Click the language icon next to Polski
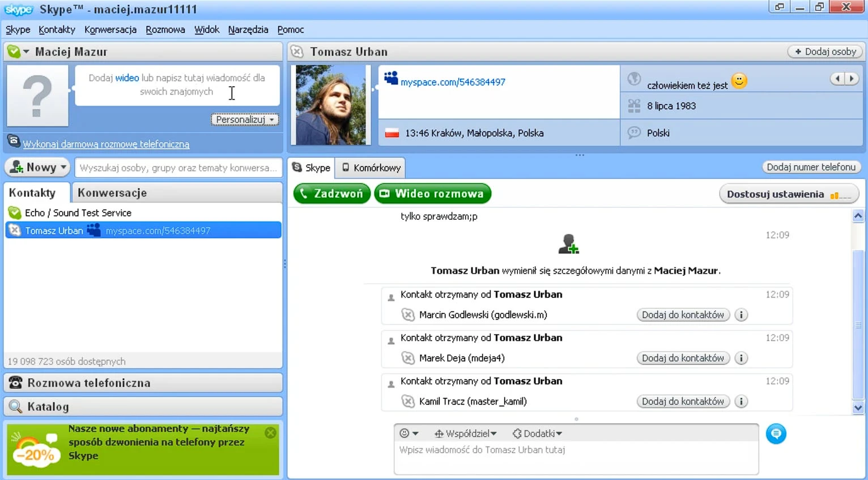868x480 pixels. [634, 132]
